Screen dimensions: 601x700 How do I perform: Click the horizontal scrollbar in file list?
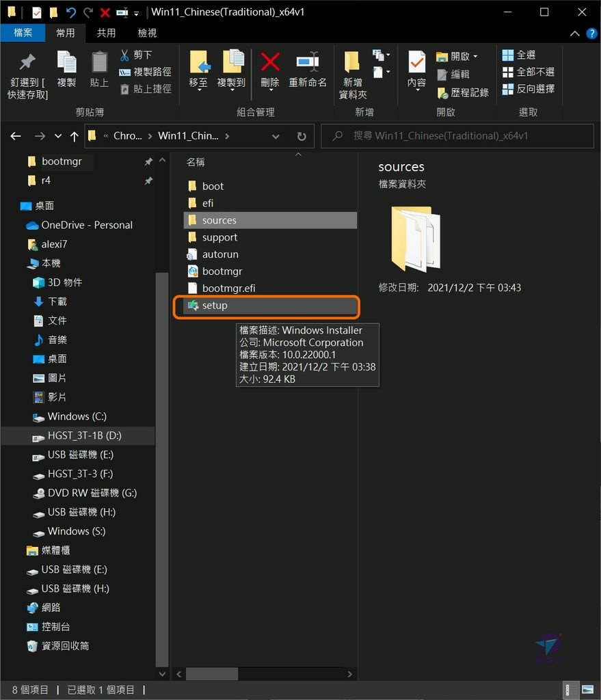click(212, 673)
